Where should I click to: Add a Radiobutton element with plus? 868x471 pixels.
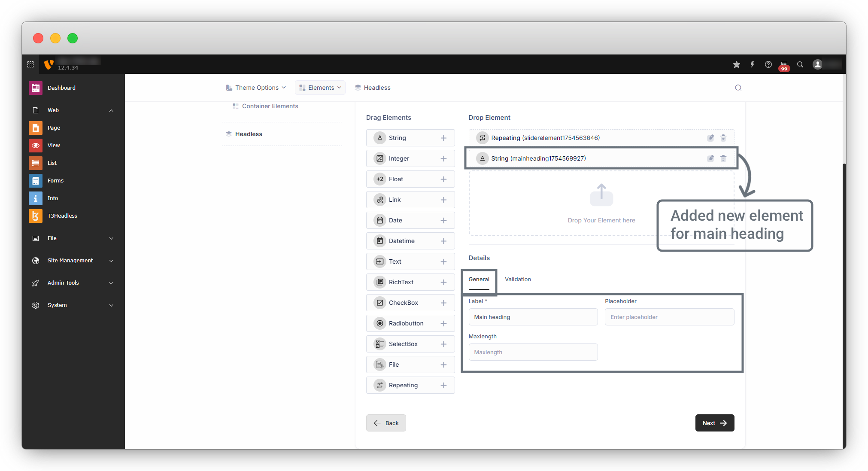point(443,323)
